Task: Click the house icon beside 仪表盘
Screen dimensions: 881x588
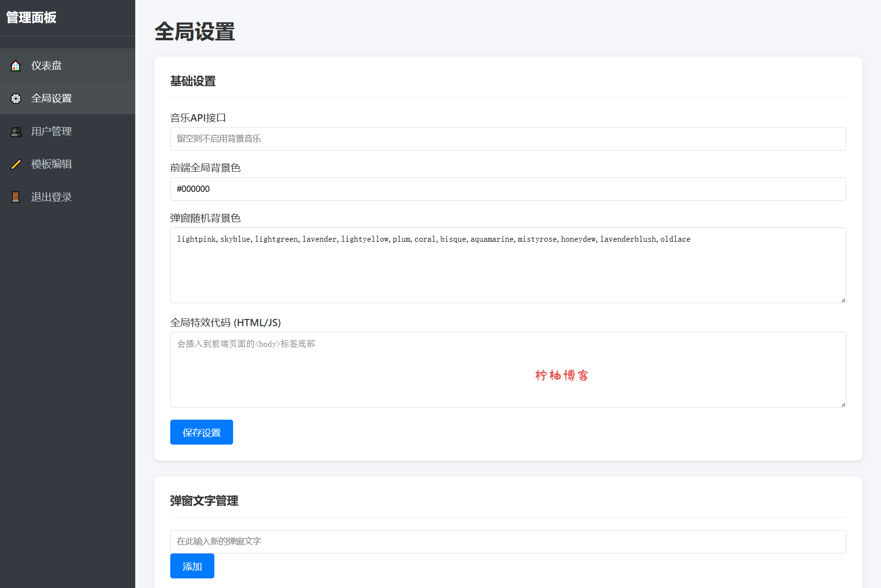Action: click(x=16, y=66)
